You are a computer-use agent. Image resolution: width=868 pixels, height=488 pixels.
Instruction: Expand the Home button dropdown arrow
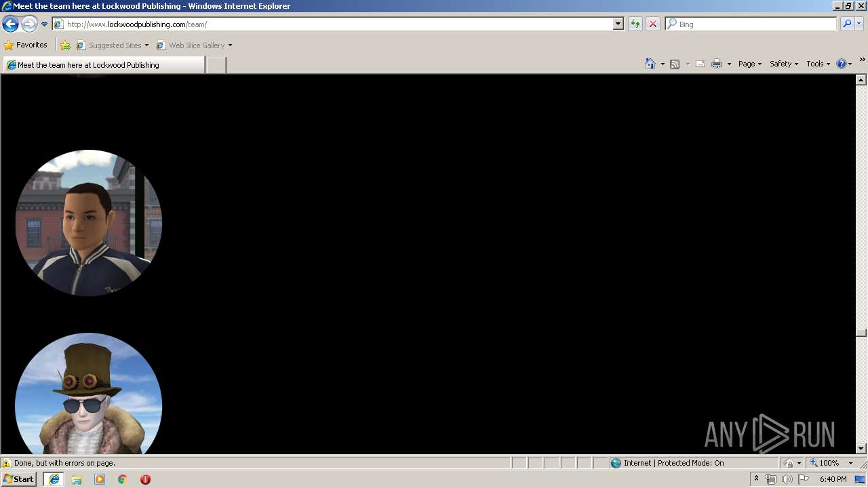[x=663, y=64]
